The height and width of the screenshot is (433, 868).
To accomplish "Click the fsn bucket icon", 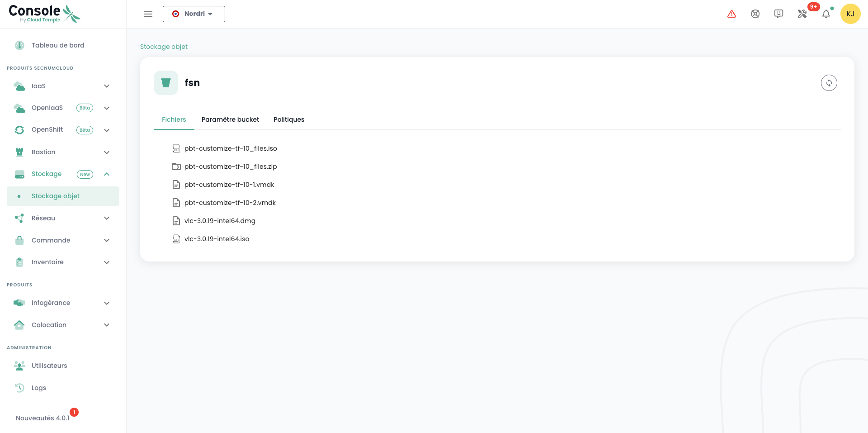I will click(x=166, y=83).
